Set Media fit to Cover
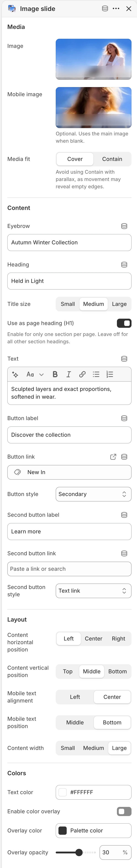The height and width of the screenshot is (868, 137). click(75, 159)
